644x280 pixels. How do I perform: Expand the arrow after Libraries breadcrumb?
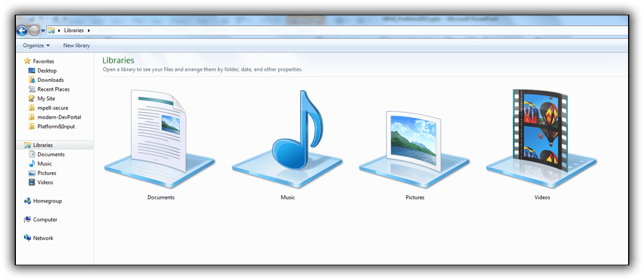pyautogui.click(x=89, y=31)
